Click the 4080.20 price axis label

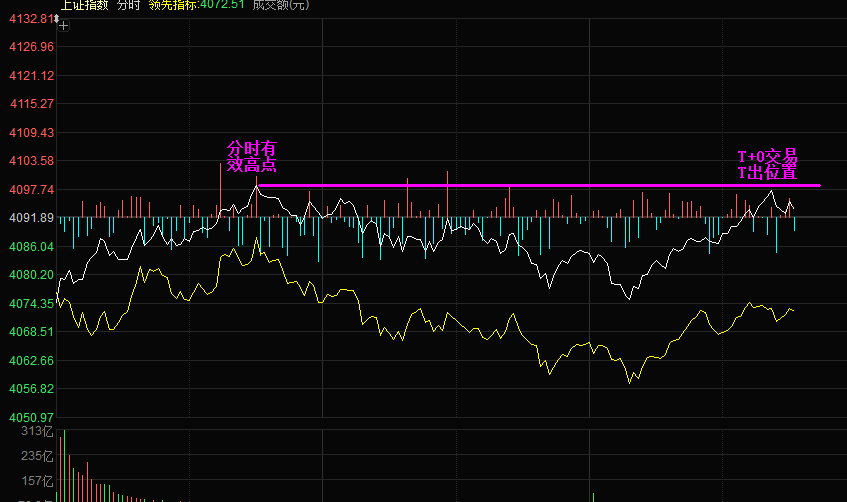[x=31, y=275]
